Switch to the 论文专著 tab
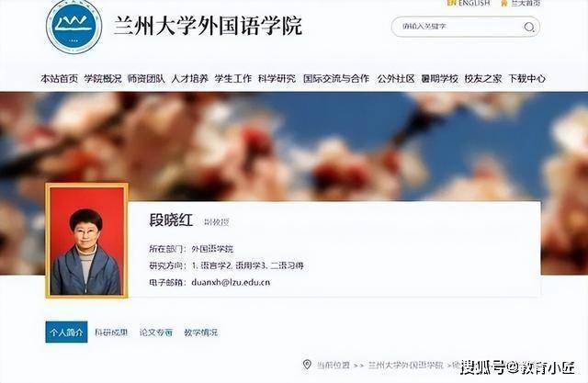Screen dimensions: 588x383 pos(156,332)
